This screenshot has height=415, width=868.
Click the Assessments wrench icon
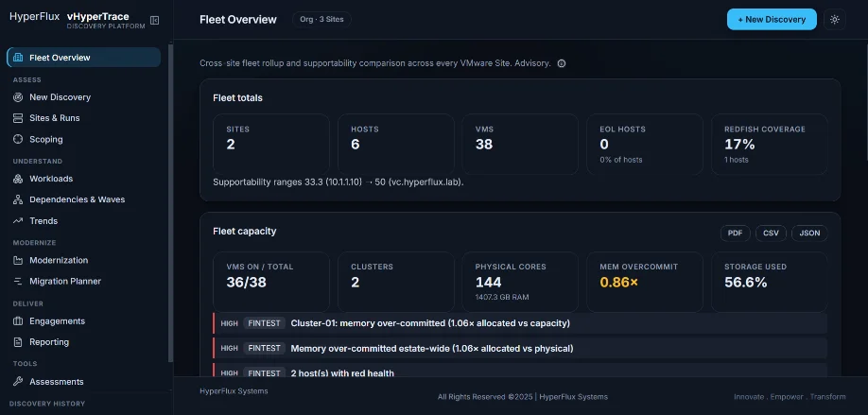[18, 382]
